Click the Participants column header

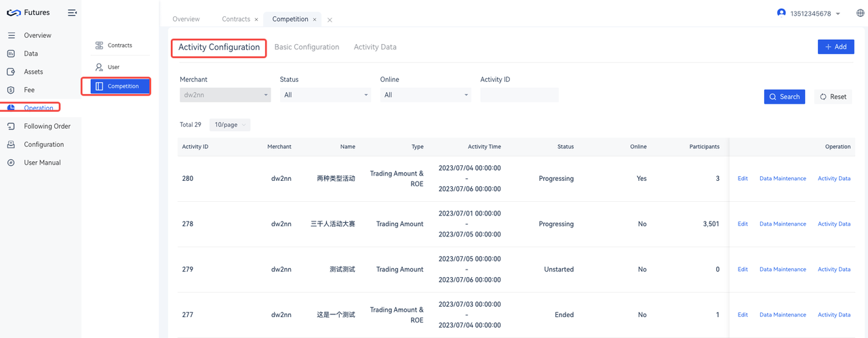point(705,147)
